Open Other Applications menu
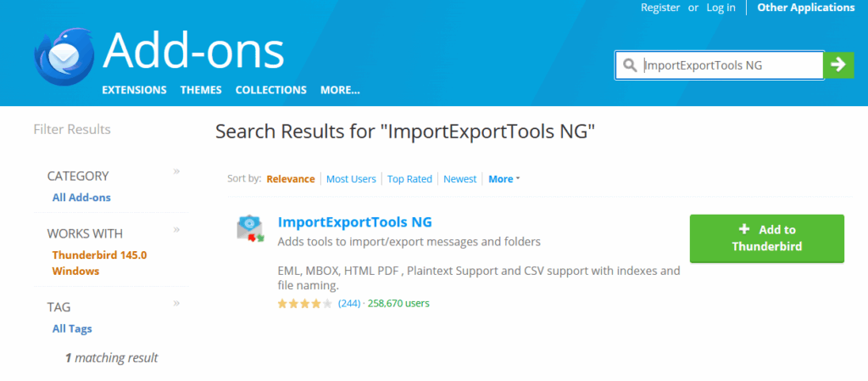This screenshot has height=381, width=868. 806,8
